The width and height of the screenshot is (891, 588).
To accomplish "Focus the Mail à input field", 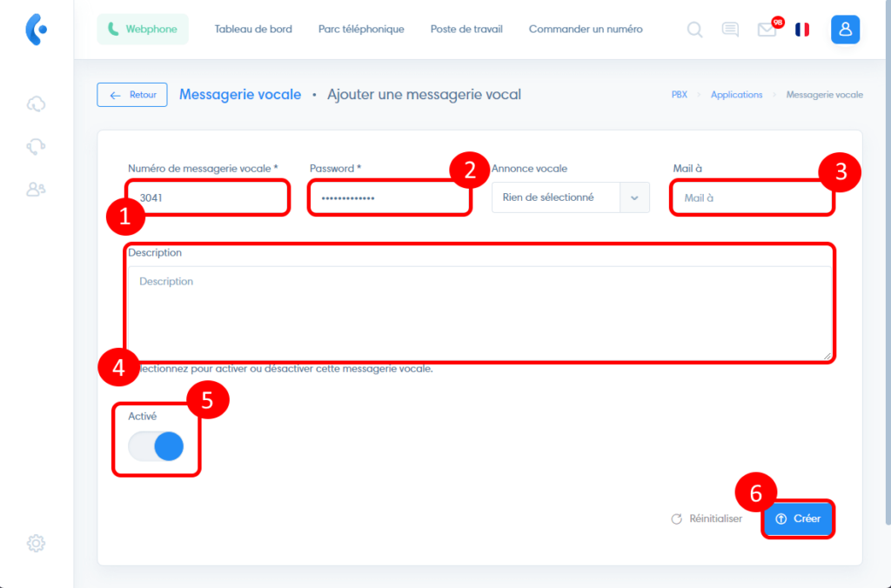I will coord(753,197).
